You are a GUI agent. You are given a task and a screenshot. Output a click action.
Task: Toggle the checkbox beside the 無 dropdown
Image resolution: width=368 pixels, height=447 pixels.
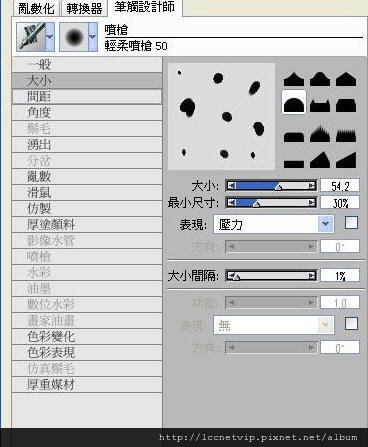351,323
